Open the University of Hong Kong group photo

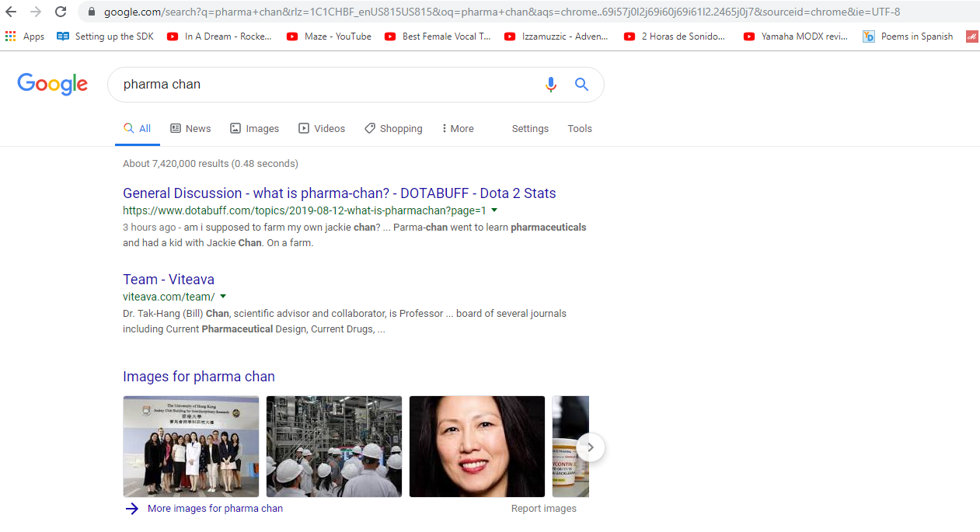pyautogui.click(x=191, y=447)
